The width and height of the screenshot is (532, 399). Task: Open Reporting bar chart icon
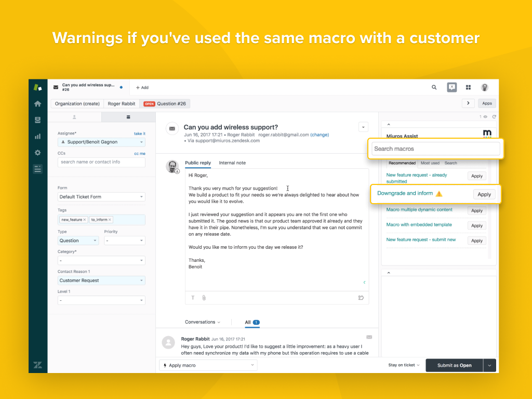tap(37, 136)
